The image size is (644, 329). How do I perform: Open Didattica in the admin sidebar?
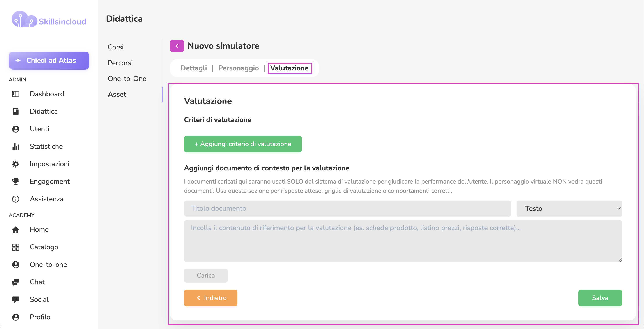coord(44,112)
